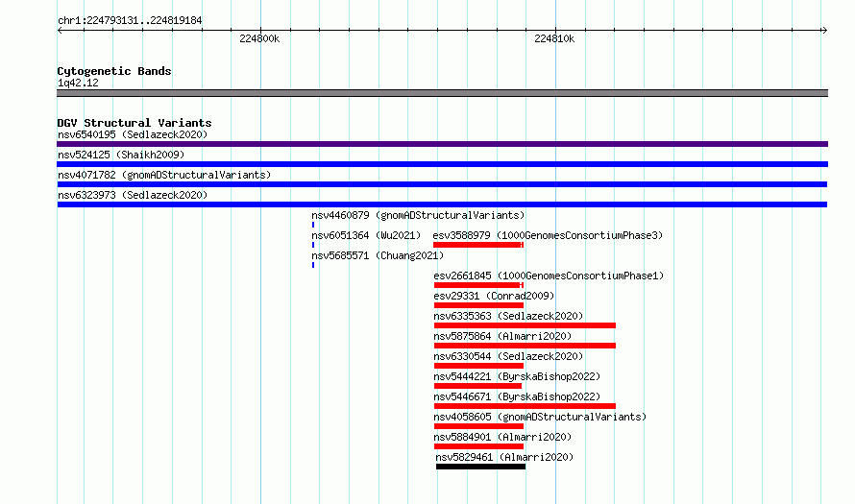
Task: Open variant nsv524125 (Shaikh2009) label
Action: (121, 155)
